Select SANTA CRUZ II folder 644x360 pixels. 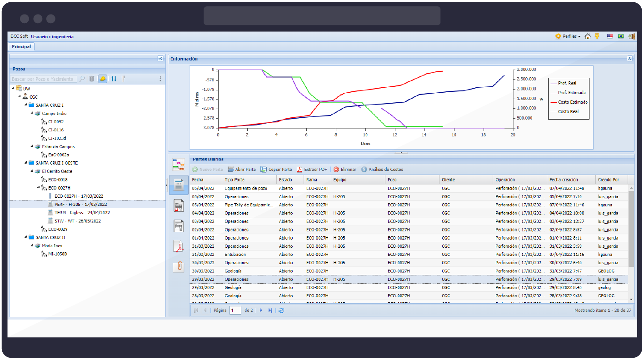pyautogui.click(x=50, y=237)
